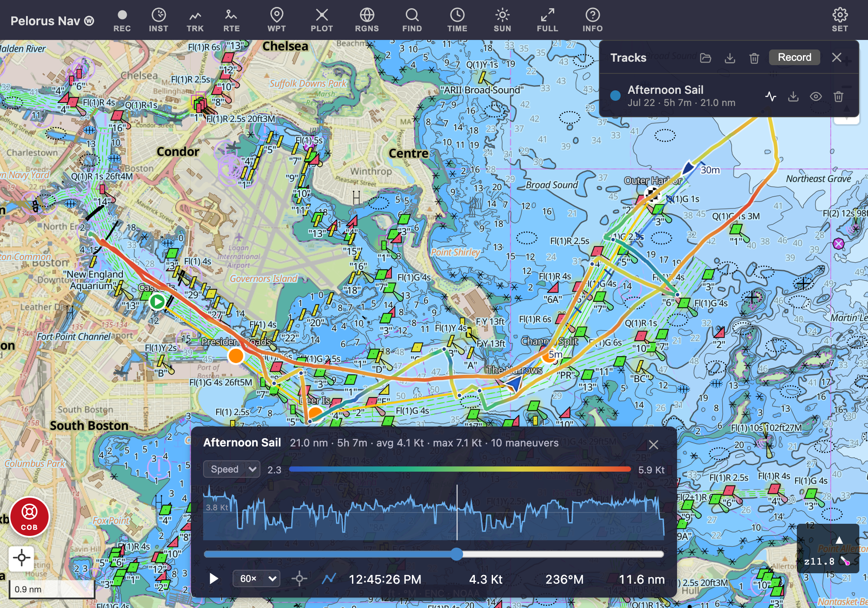Image resolution: width=868 pixels, height=608 pixels.
Task: Click the 3.8 Kt graph axis label
Action: [x=217, y=507]
